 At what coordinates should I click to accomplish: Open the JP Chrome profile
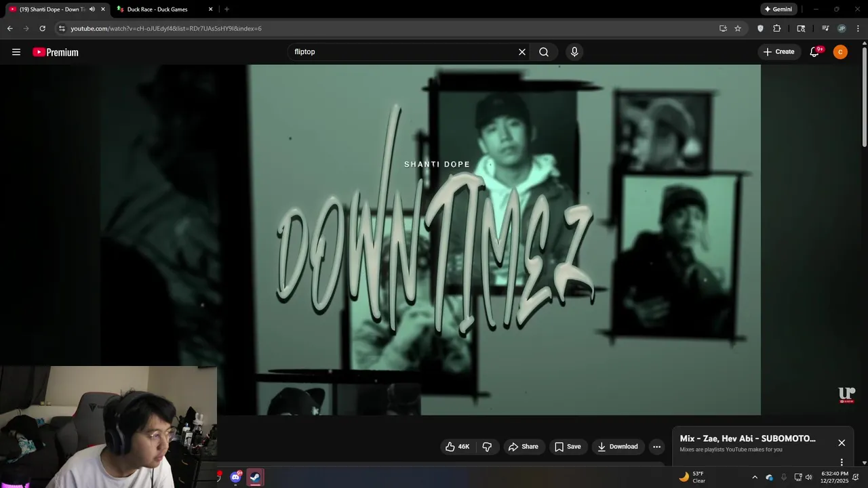click(x=842, y=28)
